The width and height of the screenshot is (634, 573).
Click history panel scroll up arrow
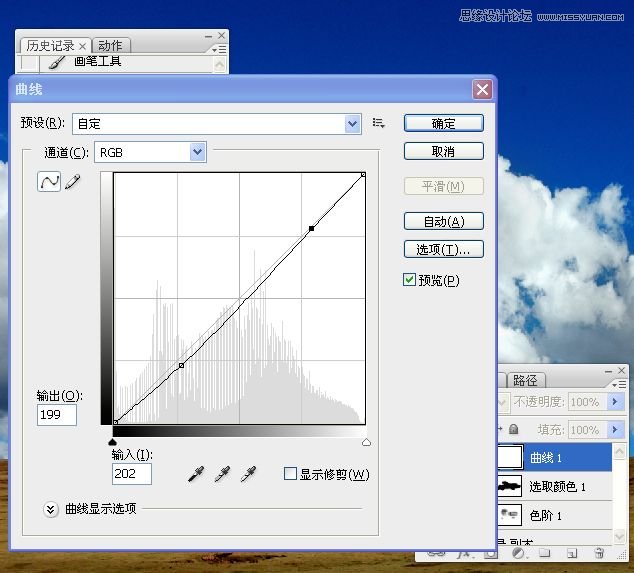click(x=219, y=64)
